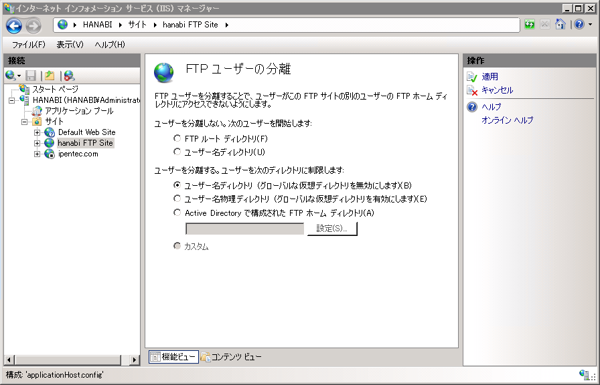
Task: Click the HANABI breadcrumb segment
Action: point(98,25)
